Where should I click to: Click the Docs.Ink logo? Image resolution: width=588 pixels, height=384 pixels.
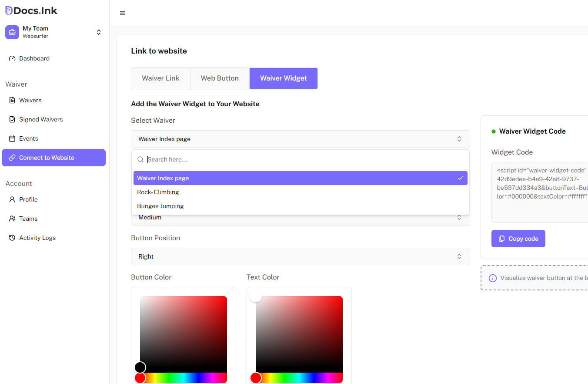point(31,10)
